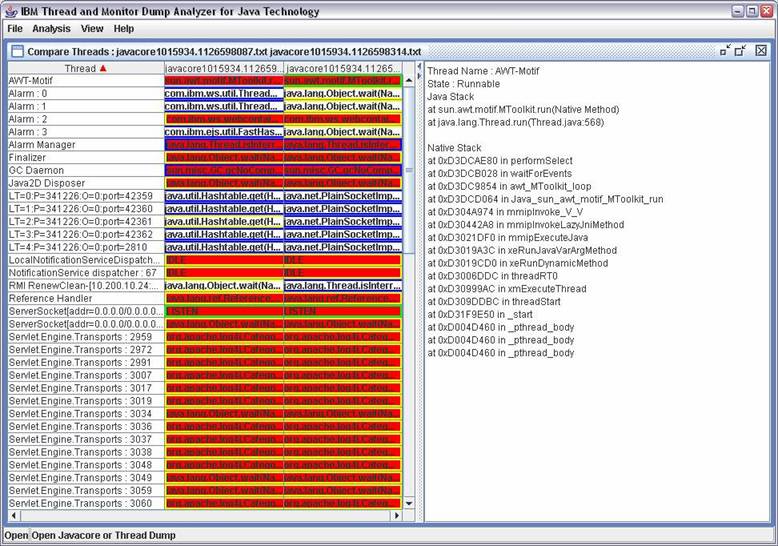Click thread list scroll up arrow
Image resolution: width=778 pixels, height=546 pixels.
click(x=409, y=80)
